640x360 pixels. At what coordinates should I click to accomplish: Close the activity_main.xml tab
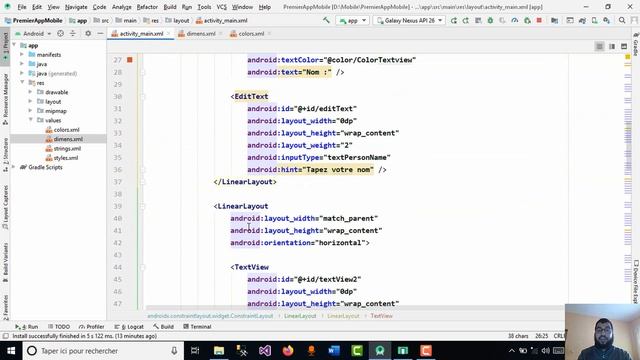[169, 34]
